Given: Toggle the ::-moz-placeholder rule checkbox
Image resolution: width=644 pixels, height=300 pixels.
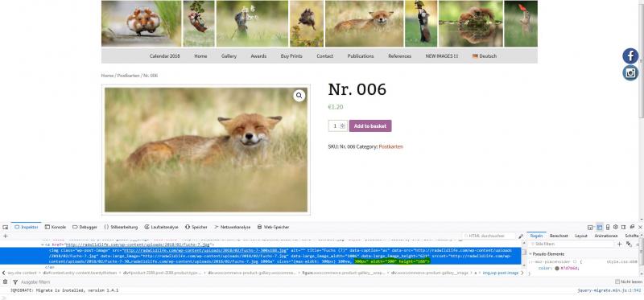Looking at the screenshot, I should (575, 261).
